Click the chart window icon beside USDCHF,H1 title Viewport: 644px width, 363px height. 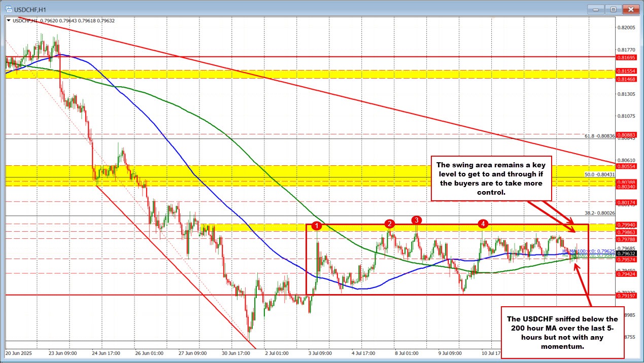(9, 9)
